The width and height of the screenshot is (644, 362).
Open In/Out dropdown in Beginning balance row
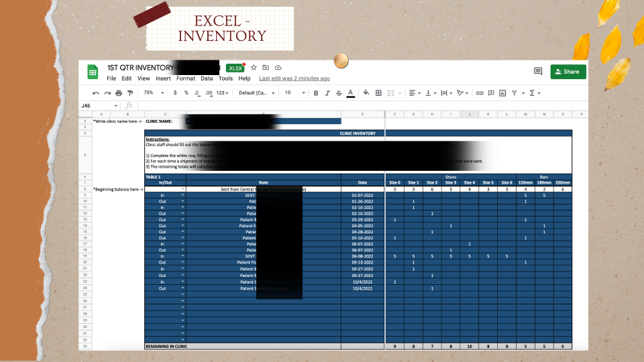[x=182, y=189]
